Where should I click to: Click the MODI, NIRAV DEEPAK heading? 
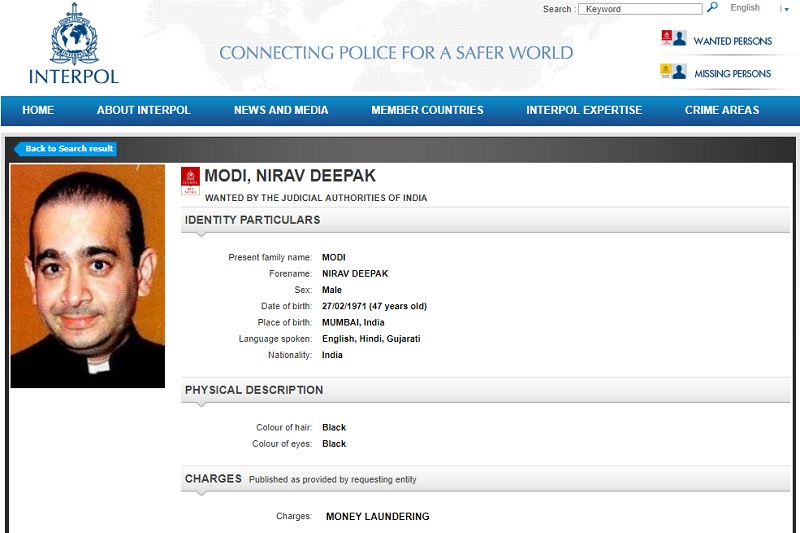coord(290,176)
